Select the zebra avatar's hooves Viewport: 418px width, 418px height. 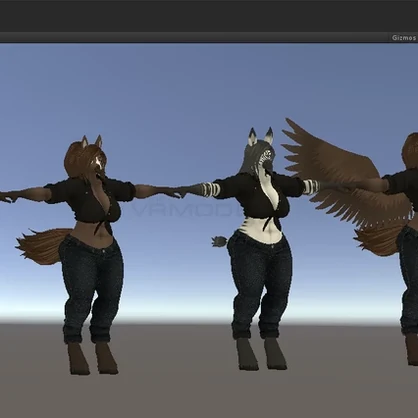click(261, 354)
